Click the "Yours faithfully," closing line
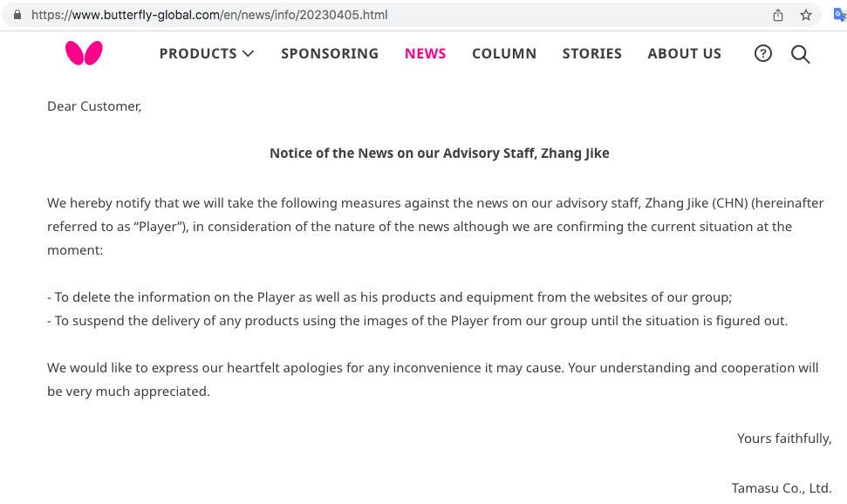The image size is (847, 504). coord(784,439)
